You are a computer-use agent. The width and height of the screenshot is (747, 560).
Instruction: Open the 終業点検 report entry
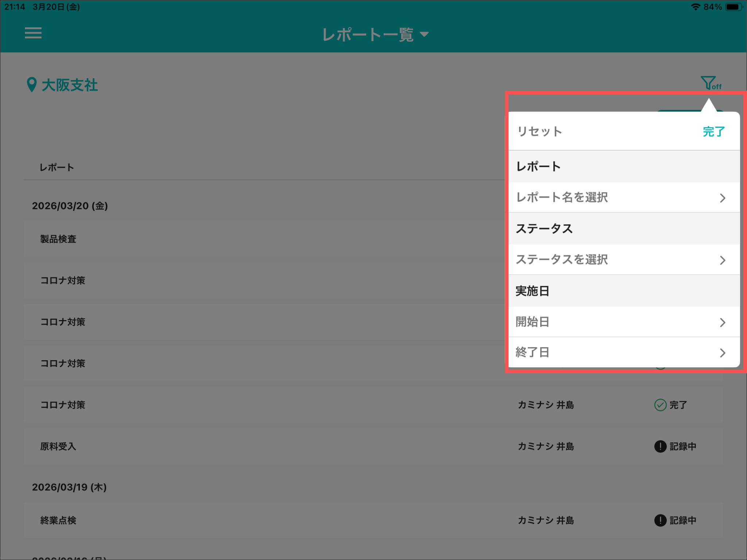[x=58, y=520]
